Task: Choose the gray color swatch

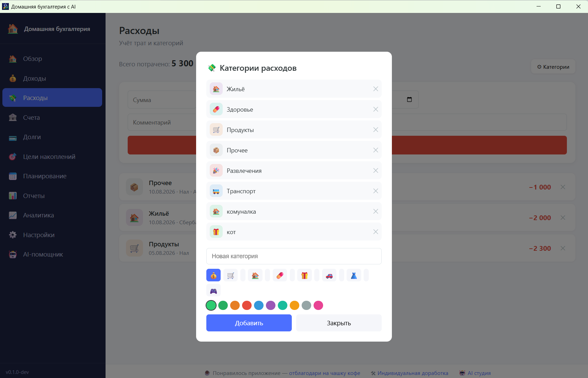Action: point(306,305)
